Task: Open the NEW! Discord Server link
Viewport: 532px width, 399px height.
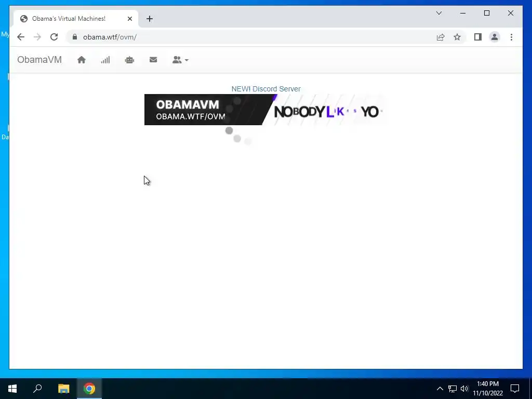Action: (266, 89)
